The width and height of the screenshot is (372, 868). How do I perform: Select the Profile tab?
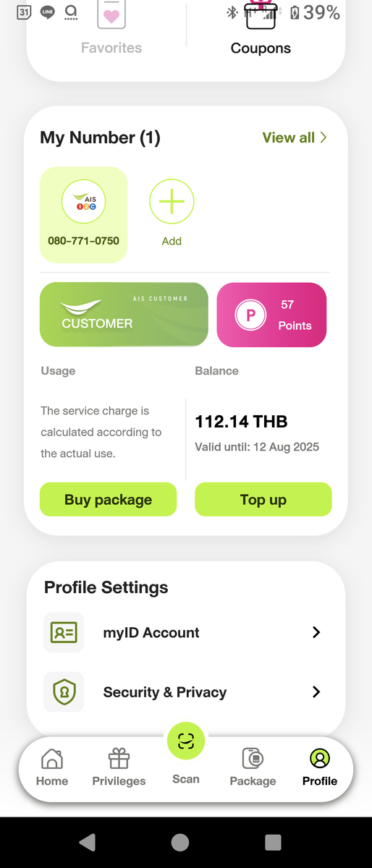[x=320, y=768]
